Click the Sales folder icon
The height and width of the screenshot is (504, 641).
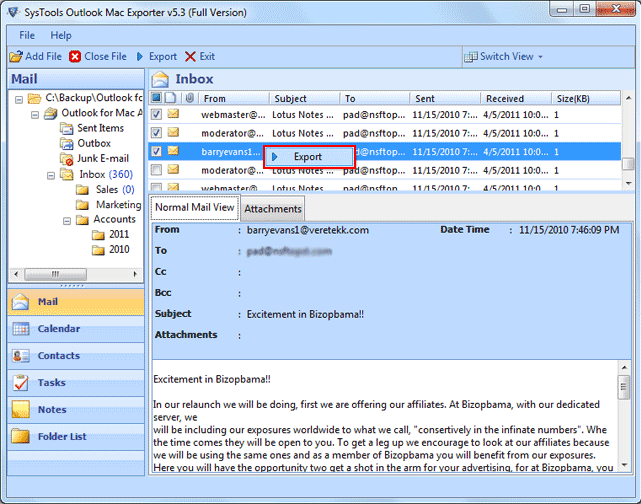pos(82,190)
